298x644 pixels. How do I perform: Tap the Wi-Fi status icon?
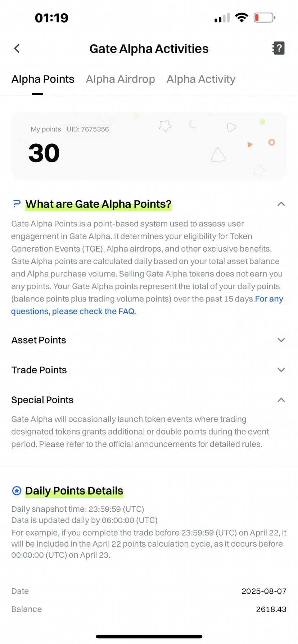[241, 18]
